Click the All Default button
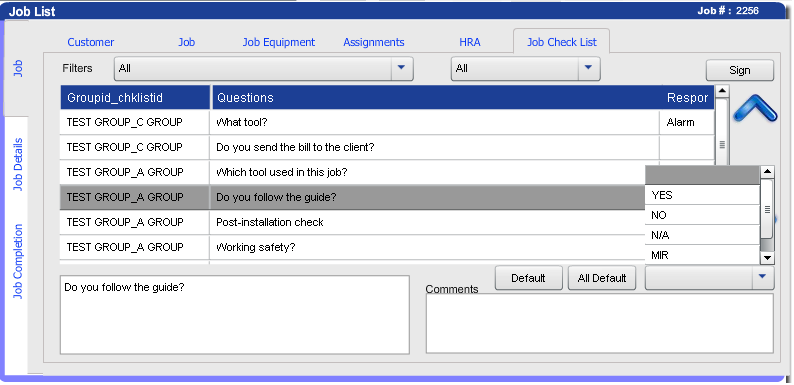Image resolution: width=794 pixels, height=385 pixels. point(602,278)
